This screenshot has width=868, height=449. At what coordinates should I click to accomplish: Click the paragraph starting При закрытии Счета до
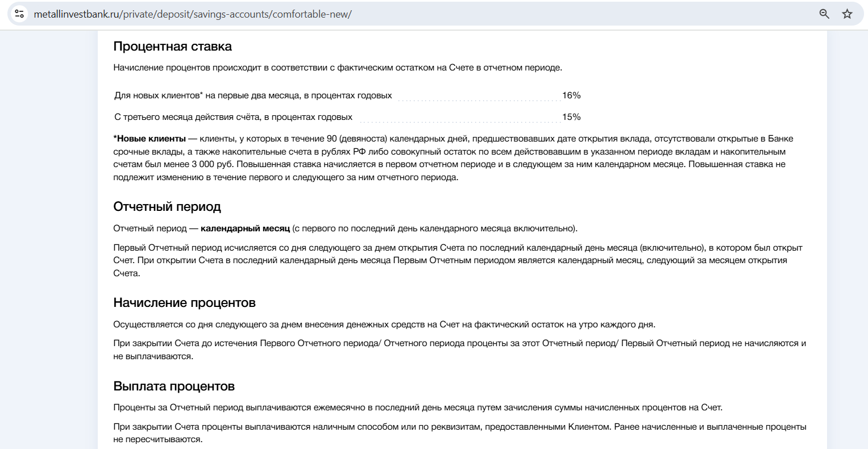pyautogui.click(x=460, y=350)
